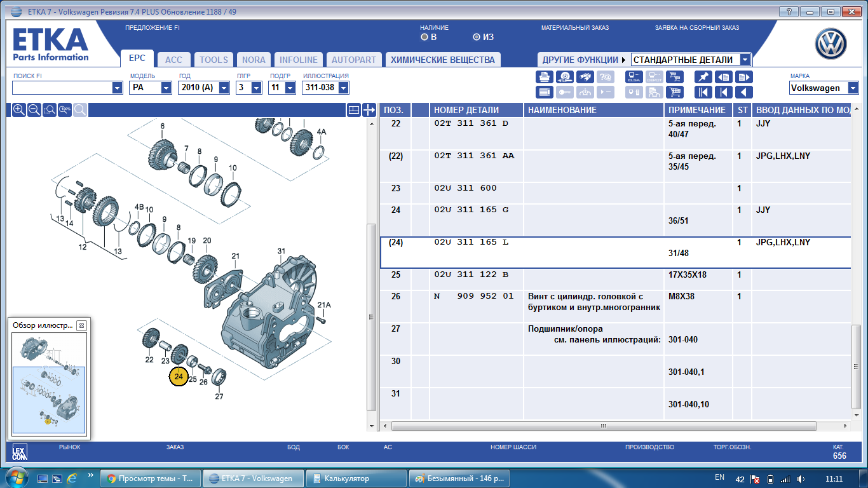Reset illustration zoom to 100%
The width and height of the screenshot is (868, 488).
65,110
